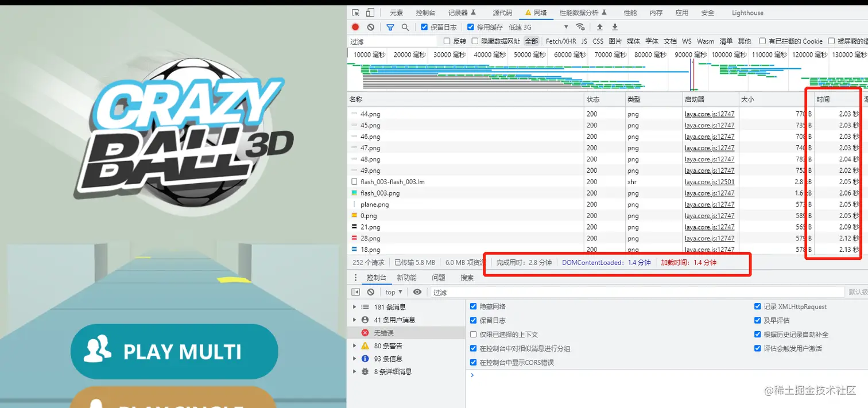Enable 隐藏数据网址 checkbox

(x=475, y=41)
